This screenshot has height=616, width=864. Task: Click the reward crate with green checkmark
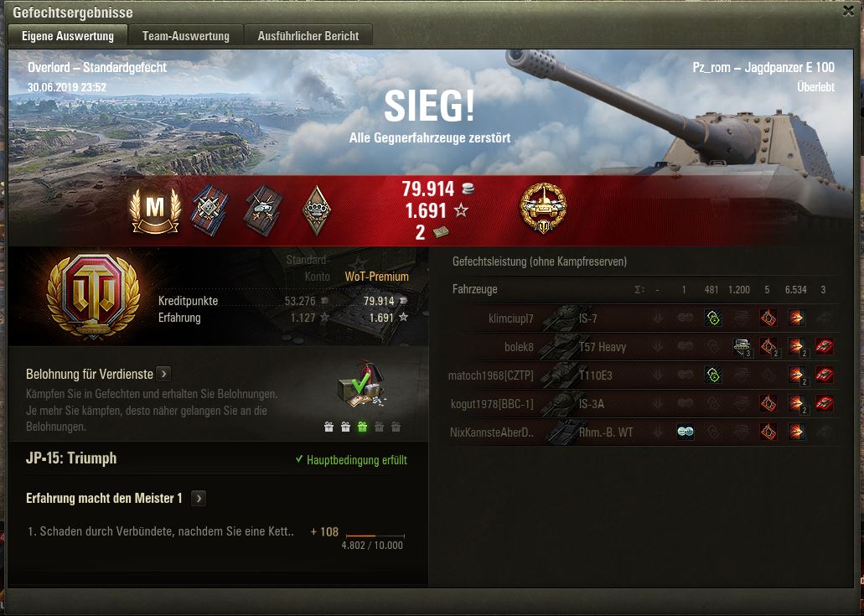(361, 387)
